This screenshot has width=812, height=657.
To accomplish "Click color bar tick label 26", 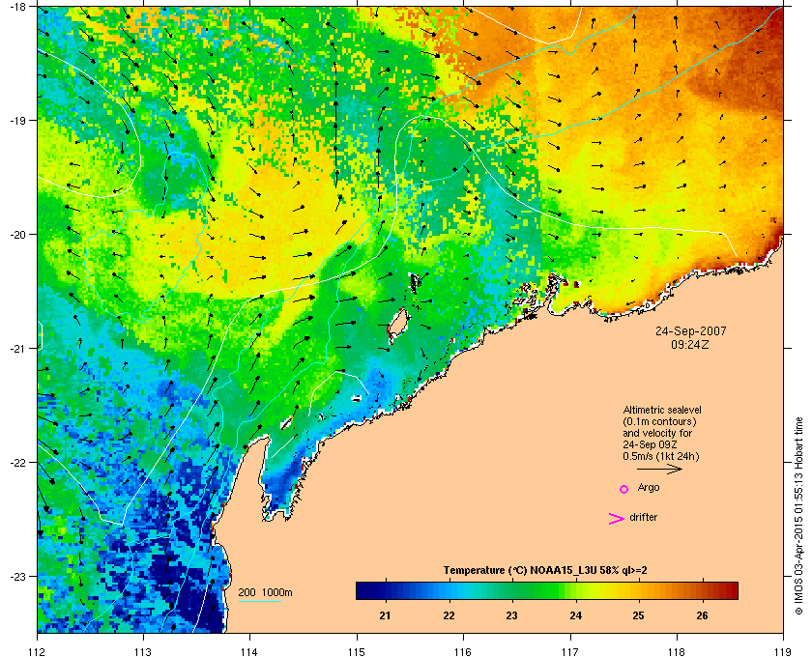I will coord(702,615).
